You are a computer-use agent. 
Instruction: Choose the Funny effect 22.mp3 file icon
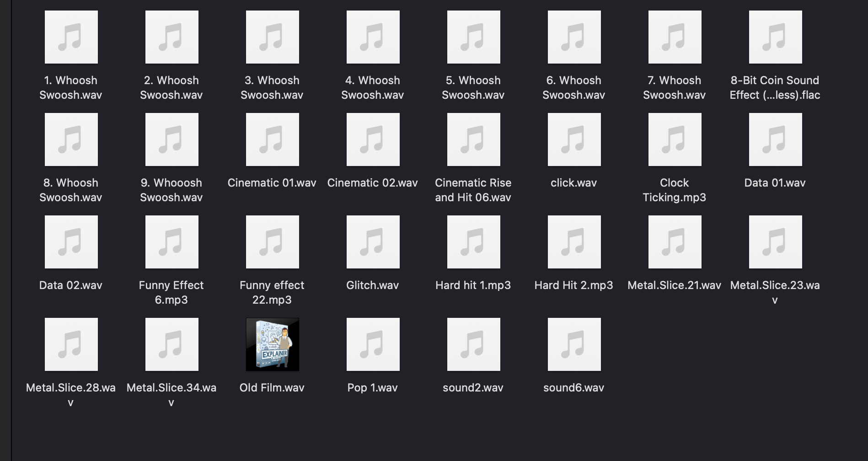point(272,242)
